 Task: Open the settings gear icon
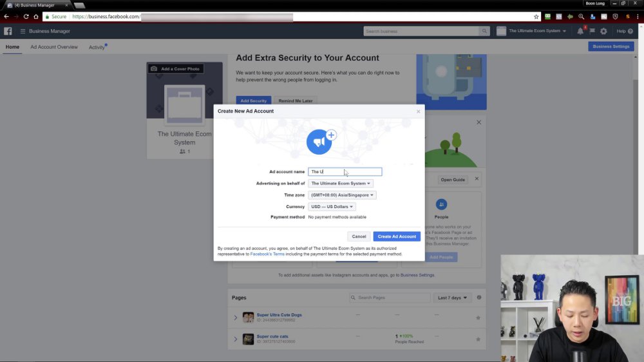point(603,31)
